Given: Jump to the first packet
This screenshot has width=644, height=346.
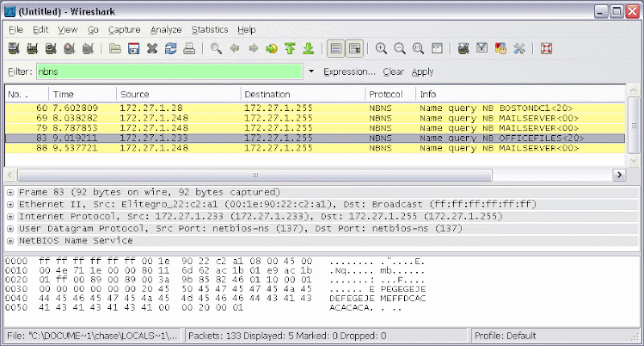Looking at the screenshot, I should (x=290, y=49).
